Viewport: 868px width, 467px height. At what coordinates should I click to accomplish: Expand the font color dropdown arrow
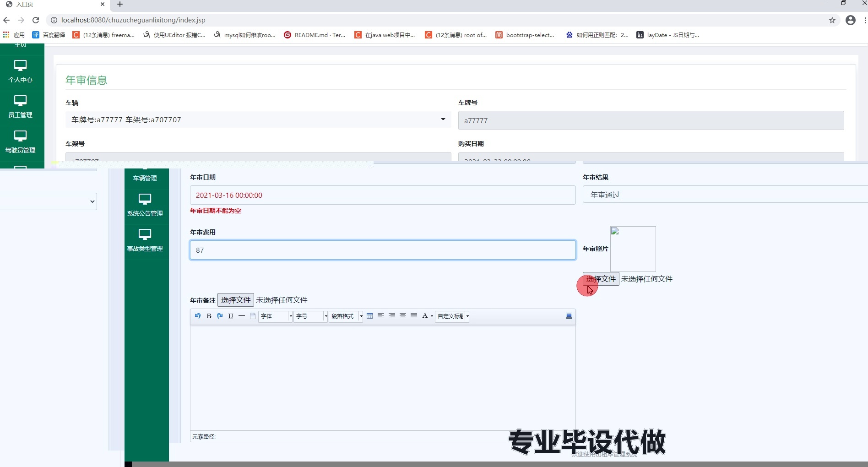point(432,316)
